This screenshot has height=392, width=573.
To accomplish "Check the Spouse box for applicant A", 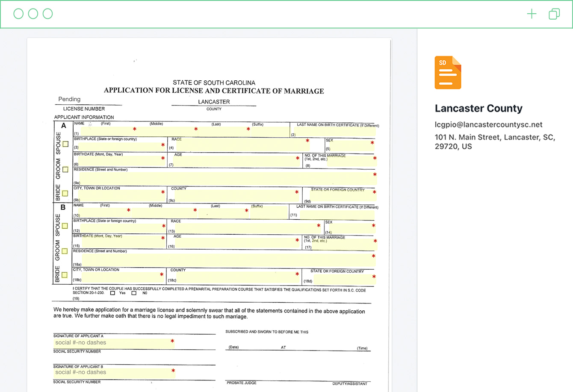I will click(65, 144).
